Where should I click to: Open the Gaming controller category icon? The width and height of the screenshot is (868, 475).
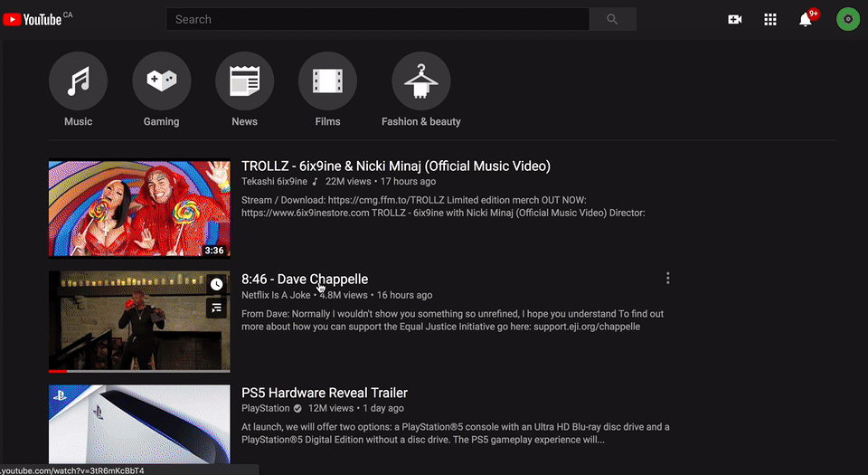tap(161, 81)
